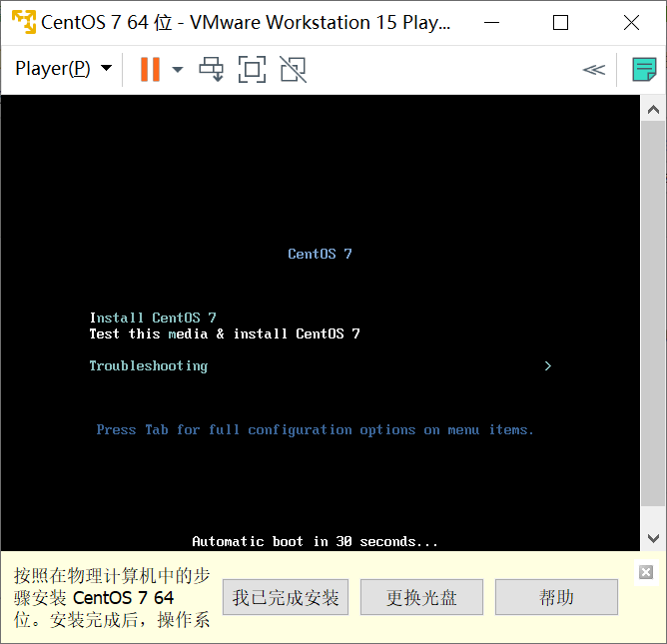The image size is (667, 644).
Task: Send Ctrl+Alt+Del to the virtual machine
Action: pos(212,69)
